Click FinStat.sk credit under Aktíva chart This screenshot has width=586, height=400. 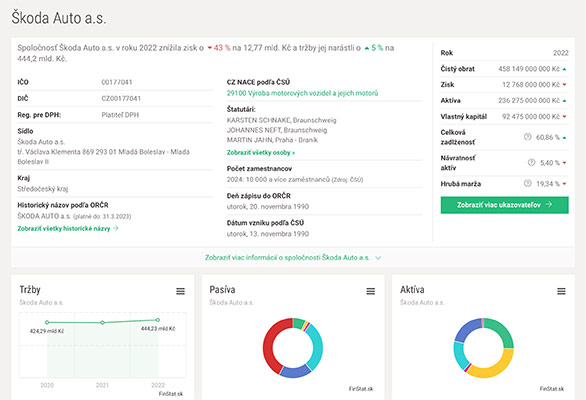(552, 389)
